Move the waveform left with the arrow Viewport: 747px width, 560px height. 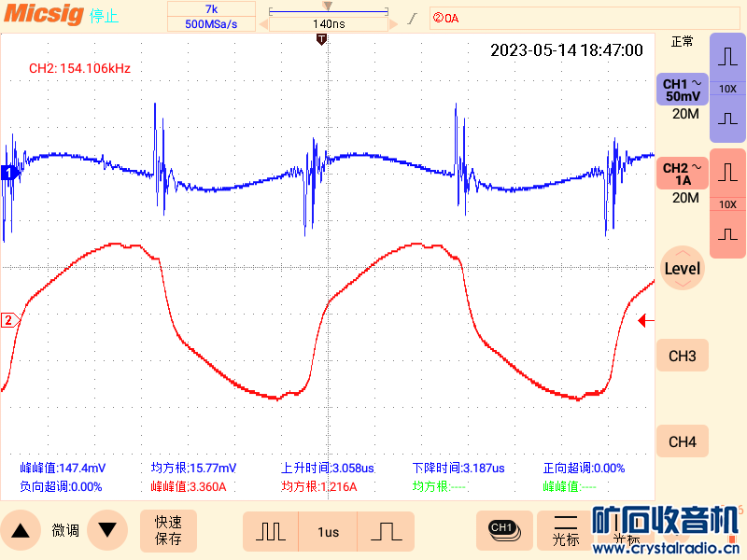click(x=263, y=24)
